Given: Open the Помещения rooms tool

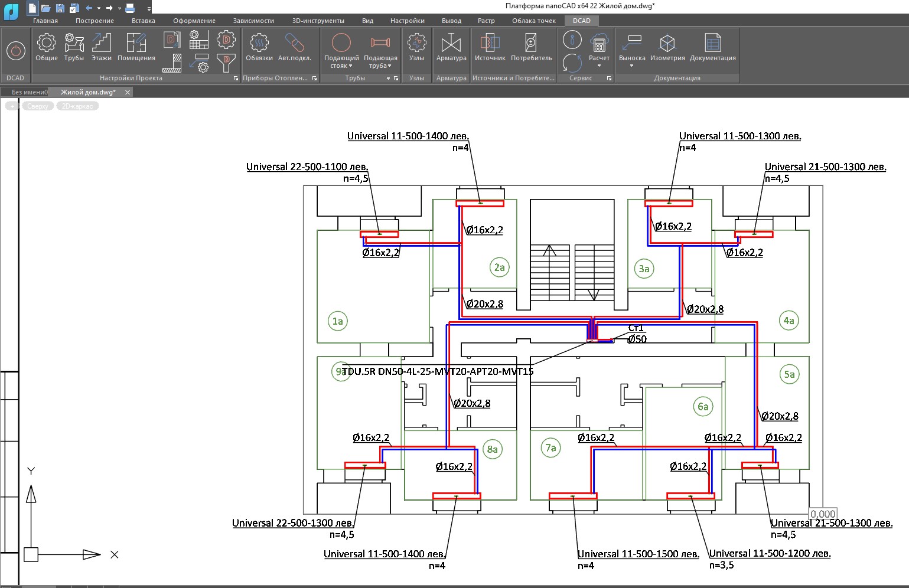Looking at the screenshot, I should pyautogui.click(x=136, y=47).
